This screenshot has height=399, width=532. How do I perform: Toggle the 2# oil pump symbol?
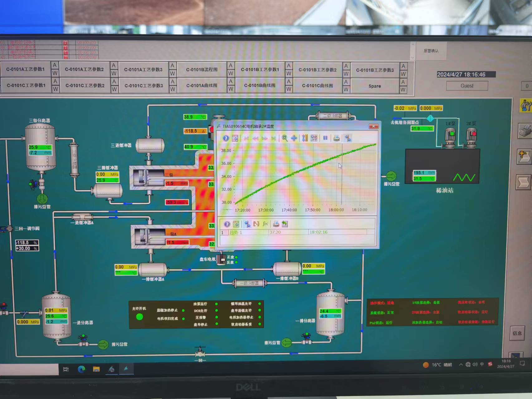(471, 137)
